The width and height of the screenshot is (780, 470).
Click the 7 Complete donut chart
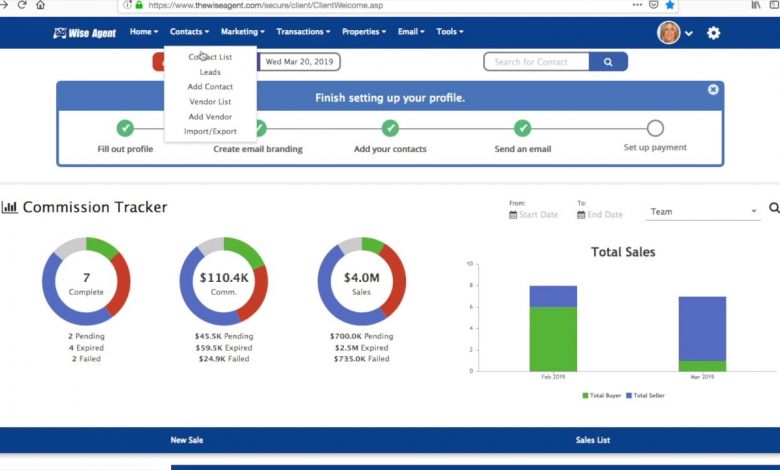point(86,282)
